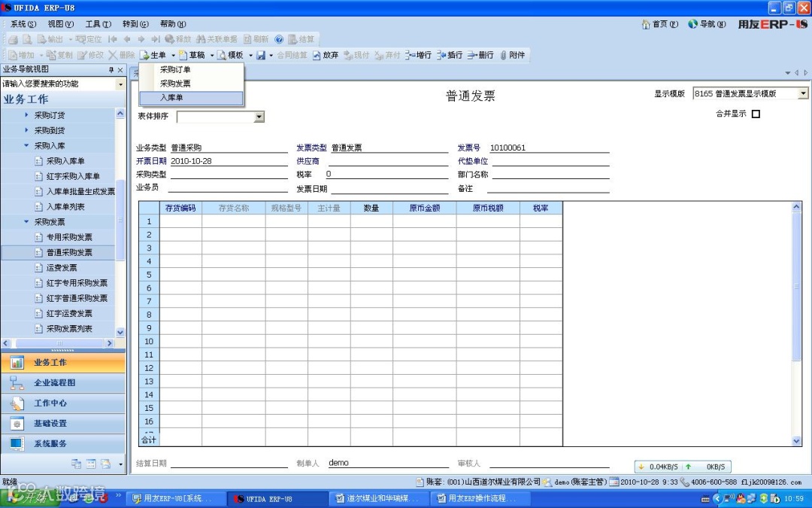Open the 转到(G) menu

point(135,24)
